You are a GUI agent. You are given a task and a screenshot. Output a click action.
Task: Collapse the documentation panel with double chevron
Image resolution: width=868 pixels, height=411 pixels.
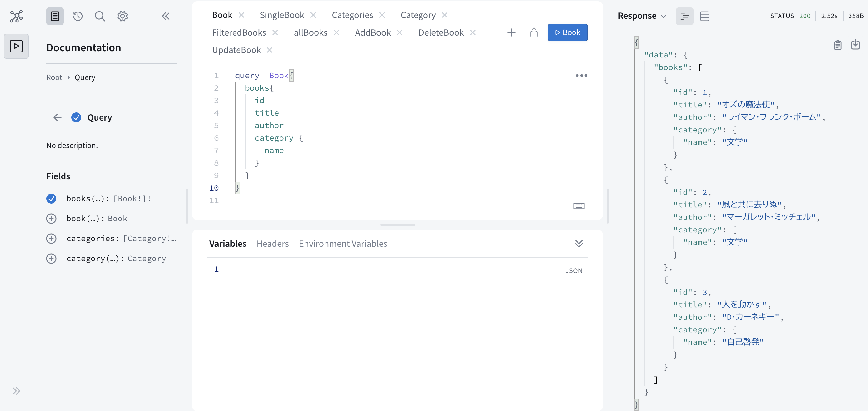(x=165, y=16)
